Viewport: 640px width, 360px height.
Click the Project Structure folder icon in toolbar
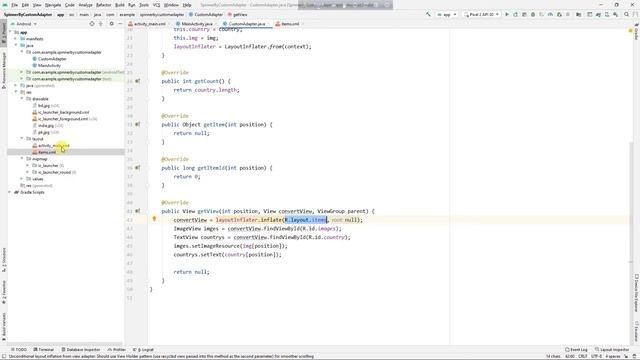(x=578, y=14)
